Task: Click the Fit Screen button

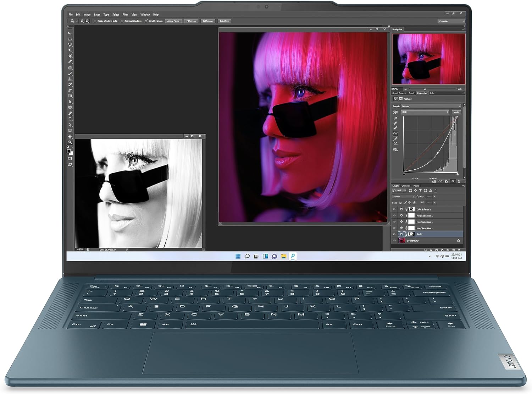Action: coord(191,21)
